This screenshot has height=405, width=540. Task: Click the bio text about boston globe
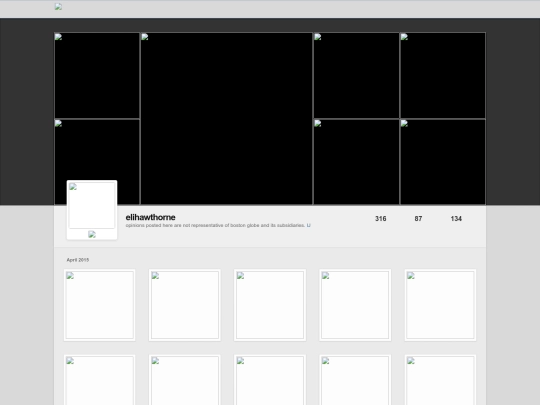pos(215,225)
